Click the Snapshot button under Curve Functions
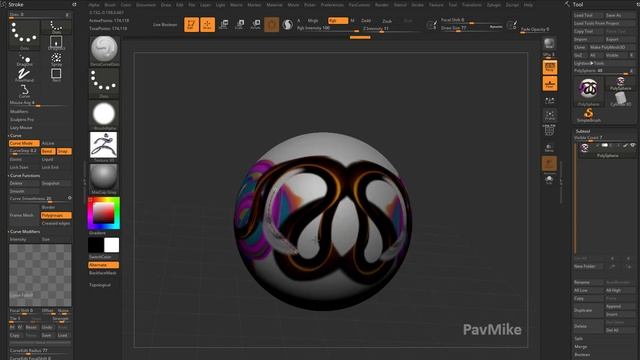This screenshot has width=640, height=360. (x=56, y=183)
